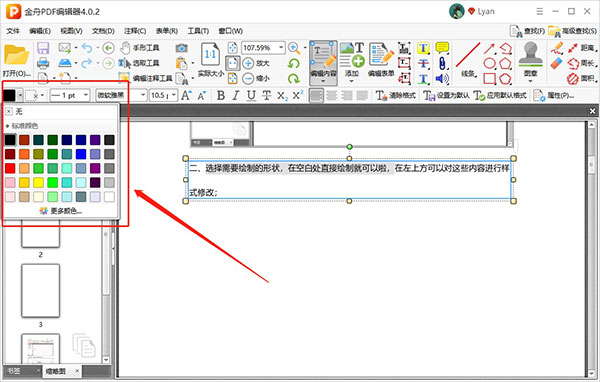Click the 设置为默认 set as default button
Image resolution: width=600 pixels, height=382 pixels.
pos(446,95)
